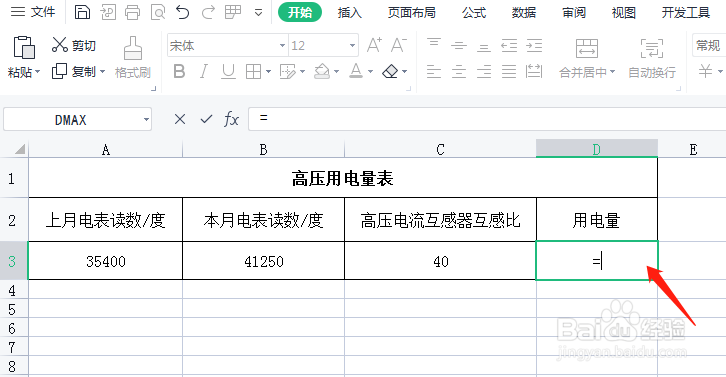
Task: Switch to the 公式 ribbon tab
Action: (474, 13)
